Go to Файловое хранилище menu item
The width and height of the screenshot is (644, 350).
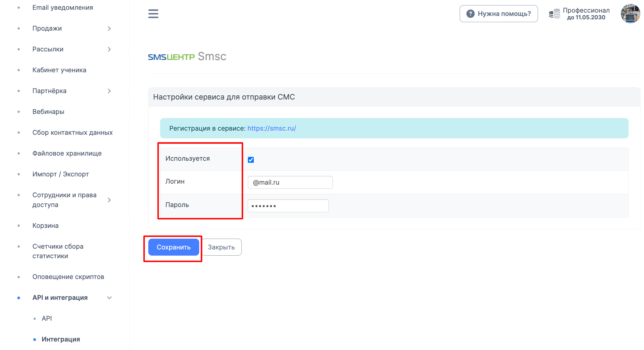[67, 154]
